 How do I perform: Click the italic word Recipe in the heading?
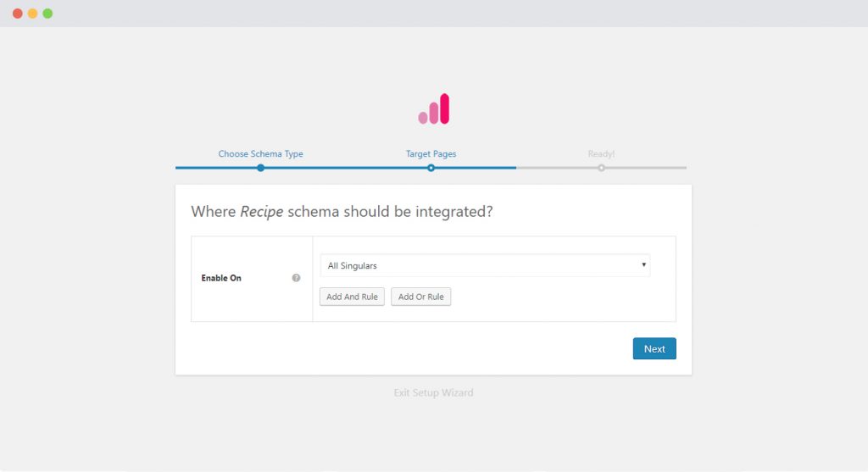(261, 212)
